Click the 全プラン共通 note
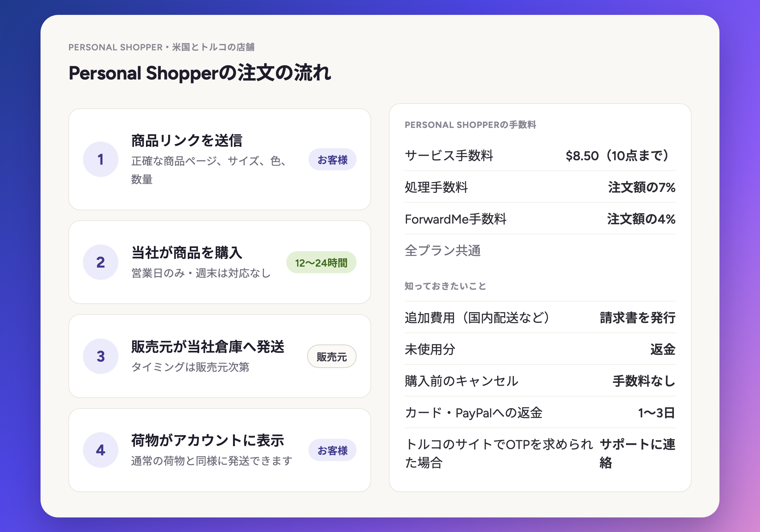The image size is (760, 532). pos(443,250)
